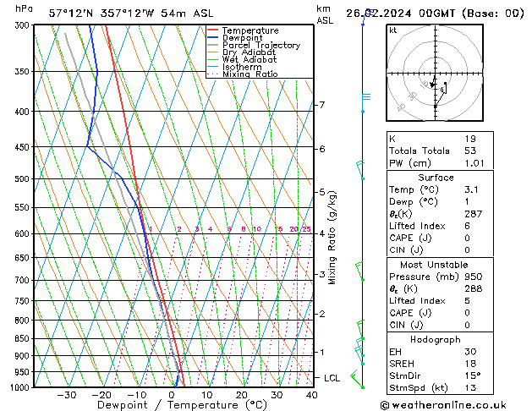Screen dimensions: 532x411
Task: Click the date label 26.02.2024 00GMT
Action: pos(400,14)
